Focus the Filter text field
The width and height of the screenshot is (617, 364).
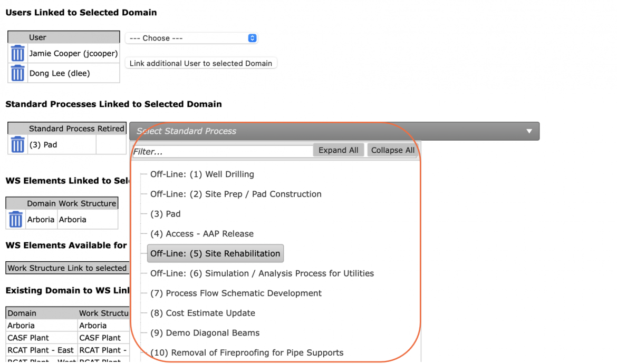(223, 151)
